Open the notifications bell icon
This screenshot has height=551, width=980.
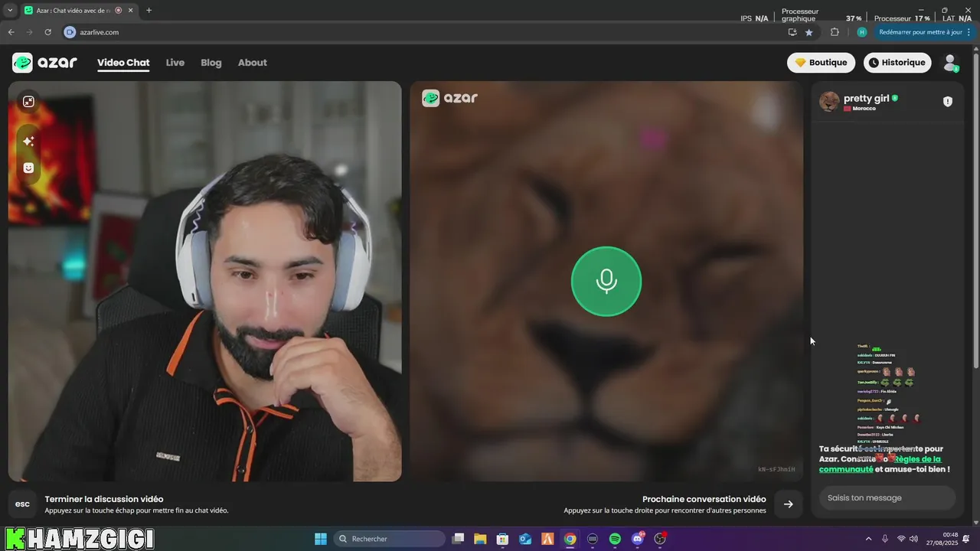click(966, 539)
